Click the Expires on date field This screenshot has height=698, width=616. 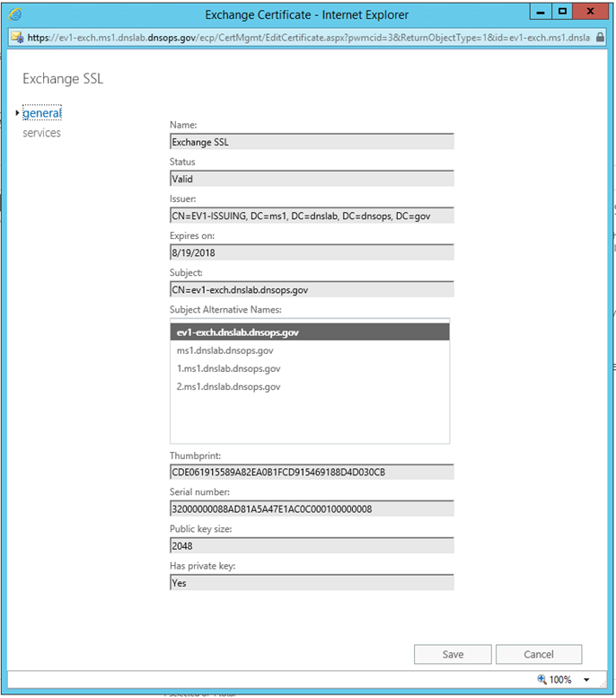point(312,252)
